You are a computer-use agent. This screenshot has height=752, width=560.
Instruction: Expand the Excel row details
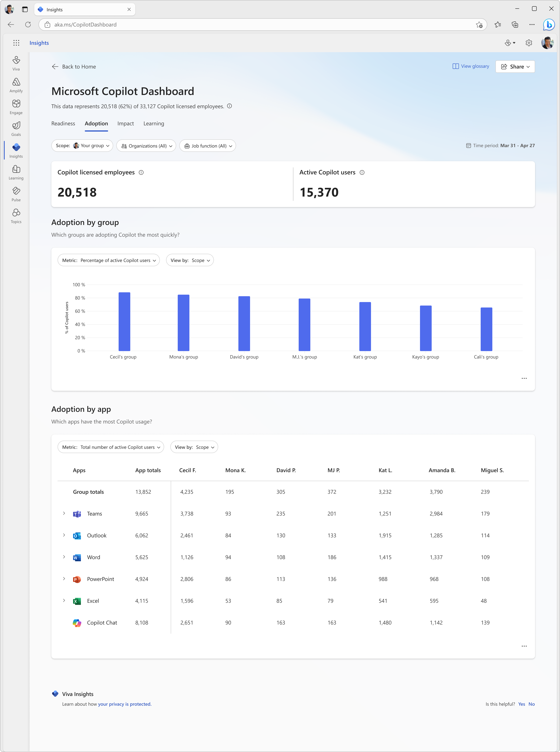(x=64, y=600)
